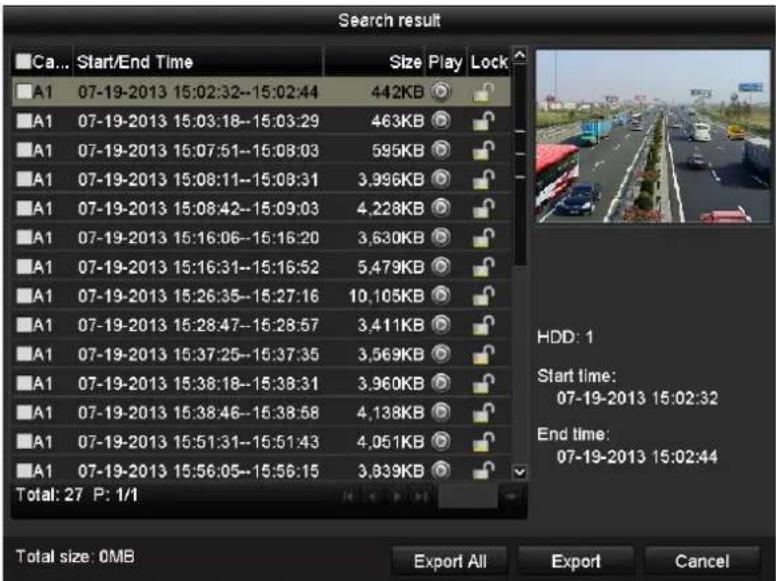Check the 15:07:51--15:08:03 row checkbox
Screen dimensions: 776x581
coord(24,150)
